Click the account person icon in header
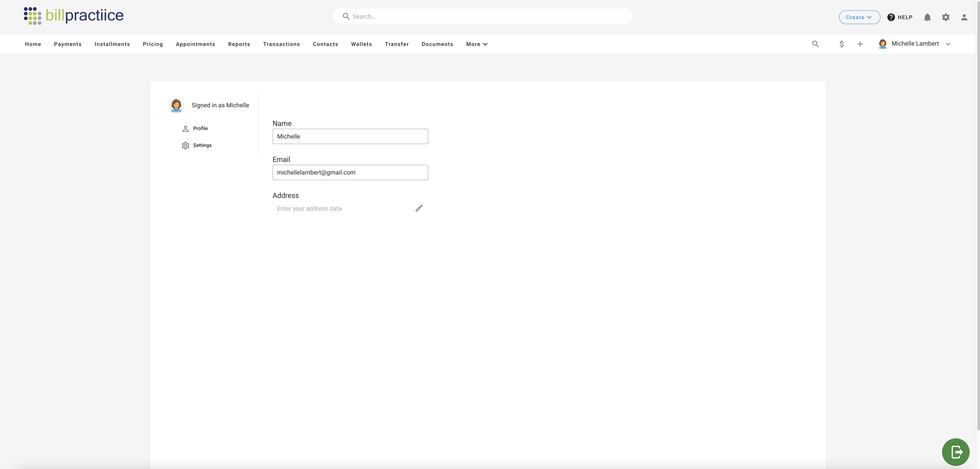980x469 pixels. pos(964,17)
